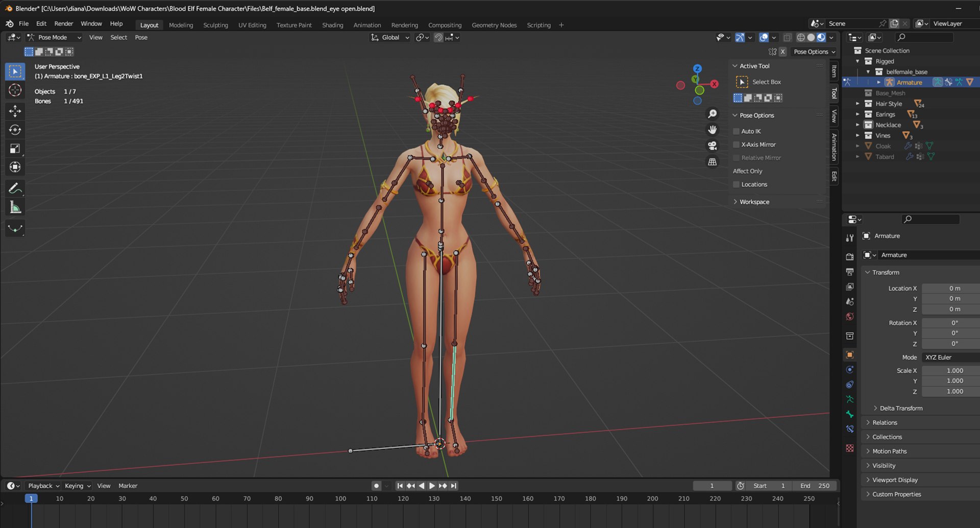Open Object Constraints properties icon

pos(850,385)
